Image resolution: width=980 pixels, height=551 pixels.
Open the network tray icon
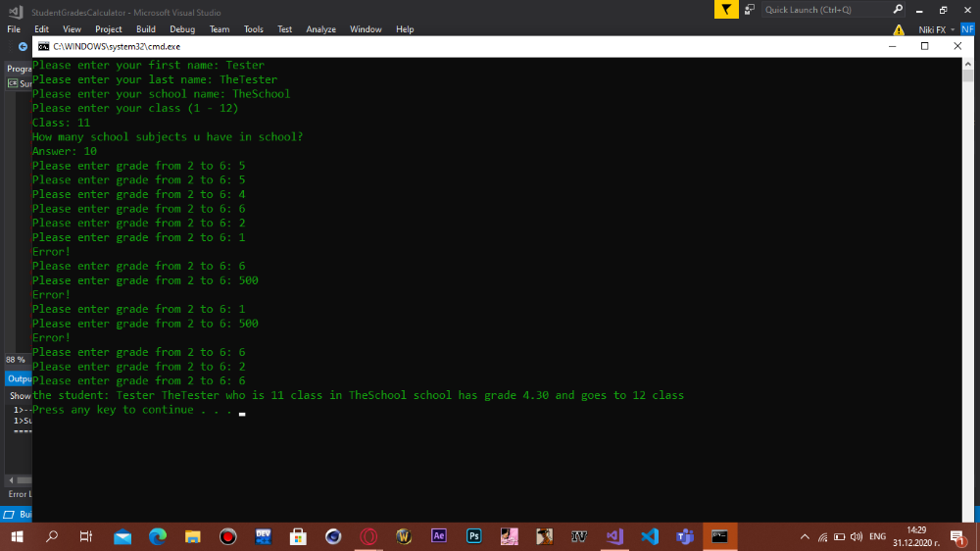822,536
